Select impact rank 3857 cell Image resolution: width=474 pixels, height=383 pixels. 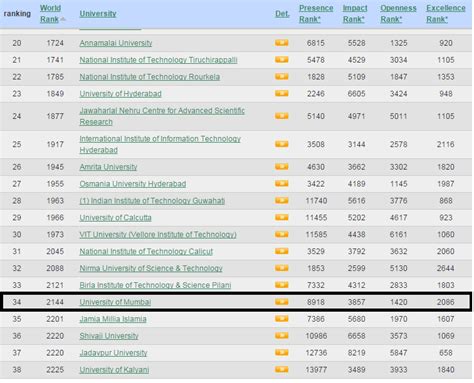point(356,302)
